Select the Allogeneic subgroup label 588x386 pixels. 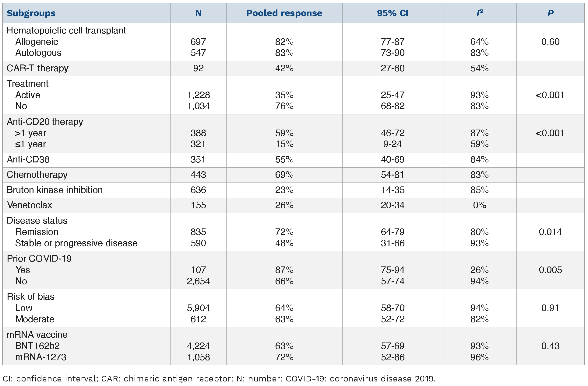(x=37, y=42)
